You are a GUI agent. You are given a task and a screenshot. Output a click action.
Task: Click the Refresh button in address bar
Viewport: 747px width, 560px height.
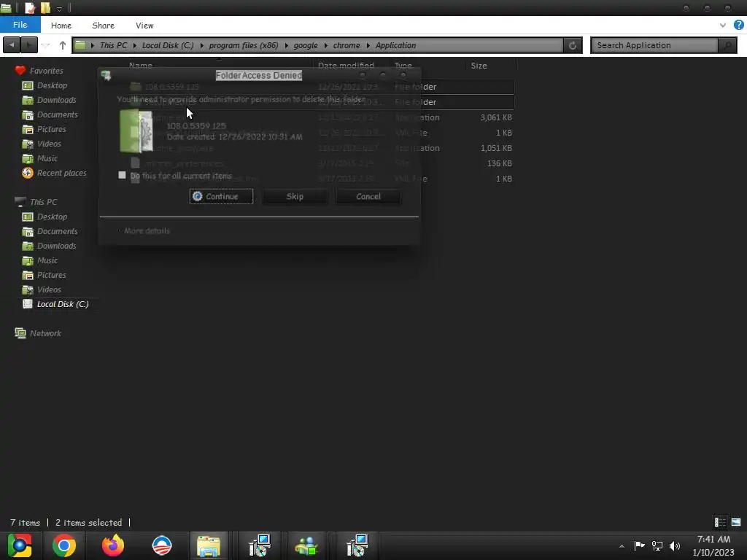point(573,45)
